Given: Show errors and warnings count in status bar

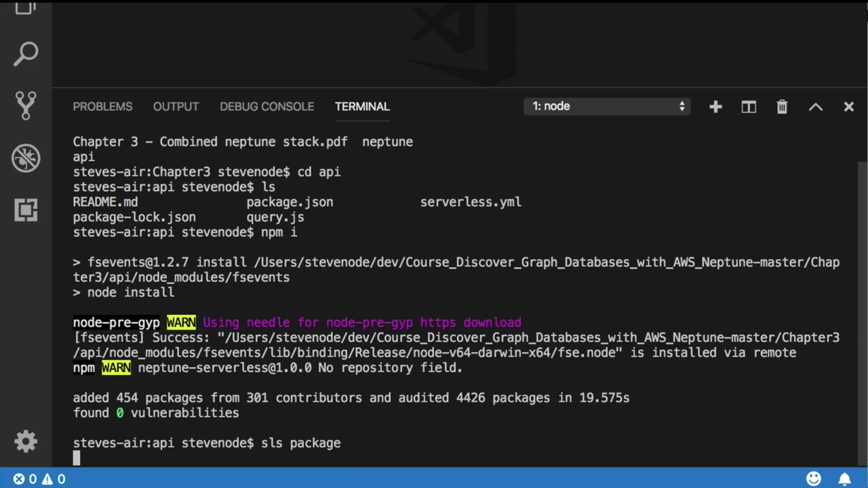Looking at the screenshot, I should tap(39, 479).
